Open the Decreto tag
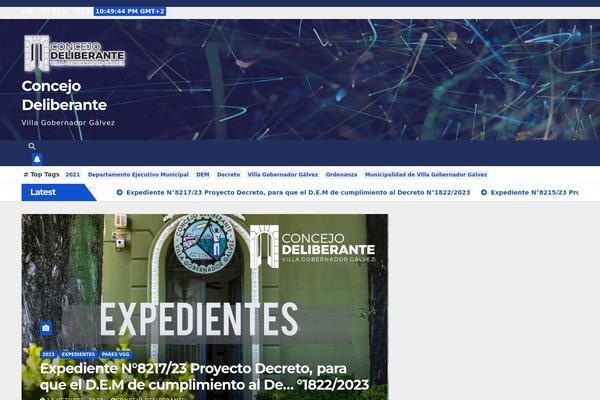 point(228,175)
